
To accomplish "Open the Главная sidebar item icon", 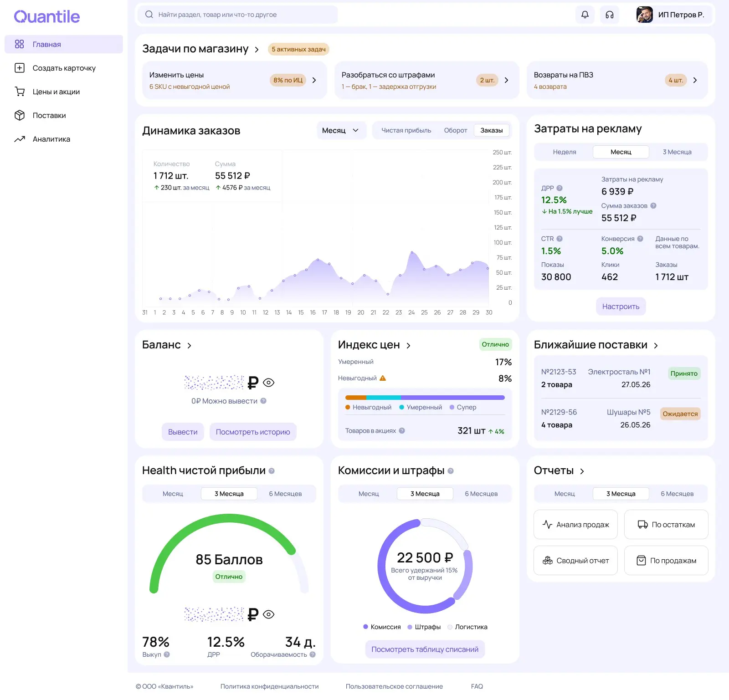I will click(x=19, y=44).
